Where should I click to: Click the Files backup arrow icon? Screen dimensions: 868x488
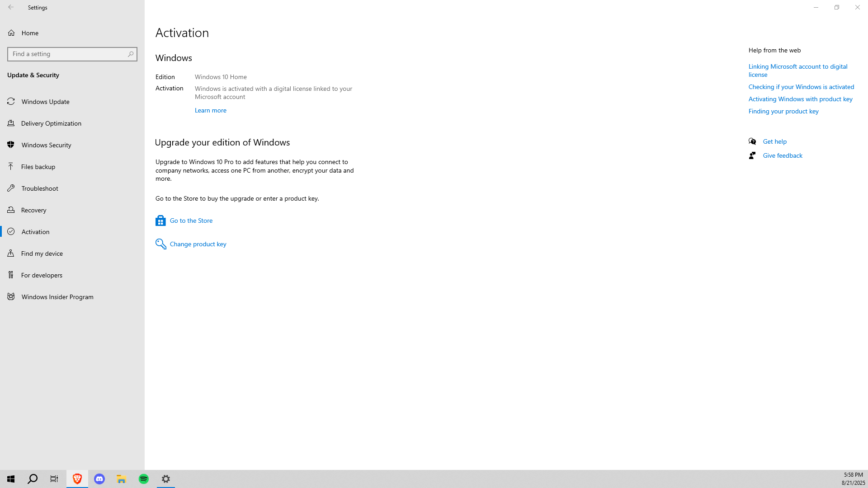[11, 166]
